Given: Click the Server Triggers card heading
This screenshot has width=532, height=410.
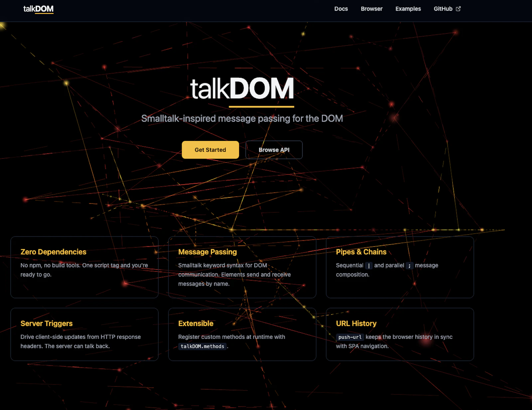Looking at the screenshot, I should coord(47,323).
